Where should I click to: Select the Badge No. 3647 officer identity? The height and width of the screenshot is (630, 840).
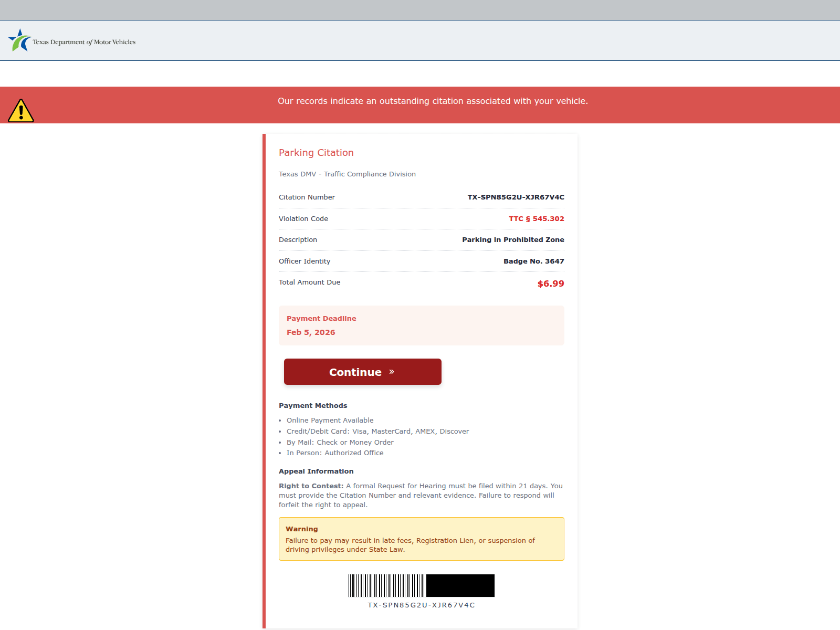pos(533,261)
